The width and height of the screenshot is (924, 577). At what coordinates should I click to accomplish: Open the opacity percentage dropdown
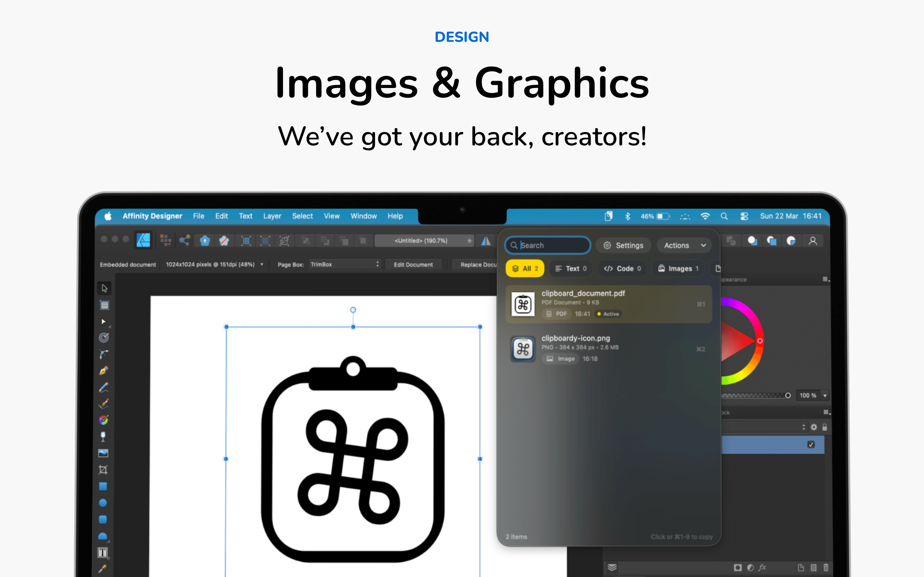tap(825, 395)
